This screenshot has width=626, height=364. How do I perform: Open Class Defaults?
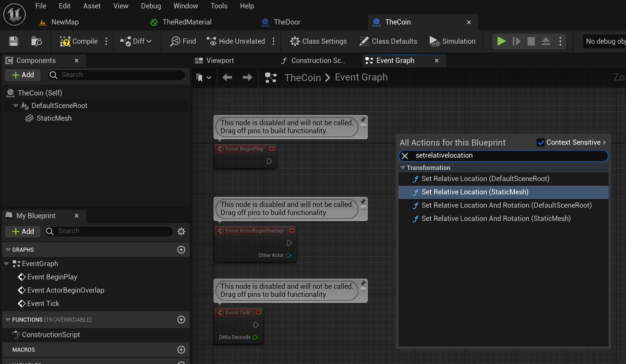coord(388,41)
